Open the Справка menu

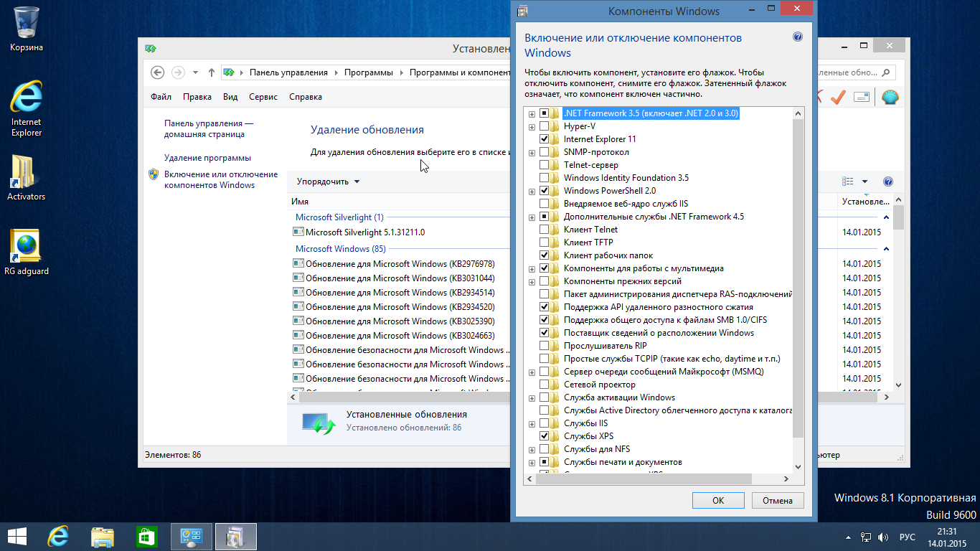coord(306,97)
